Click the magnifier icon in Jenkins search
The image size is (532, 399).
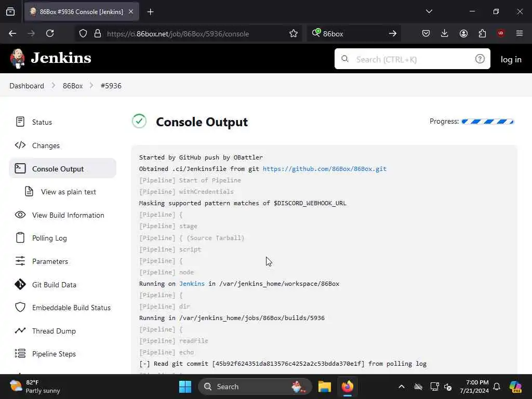(345, 59)
